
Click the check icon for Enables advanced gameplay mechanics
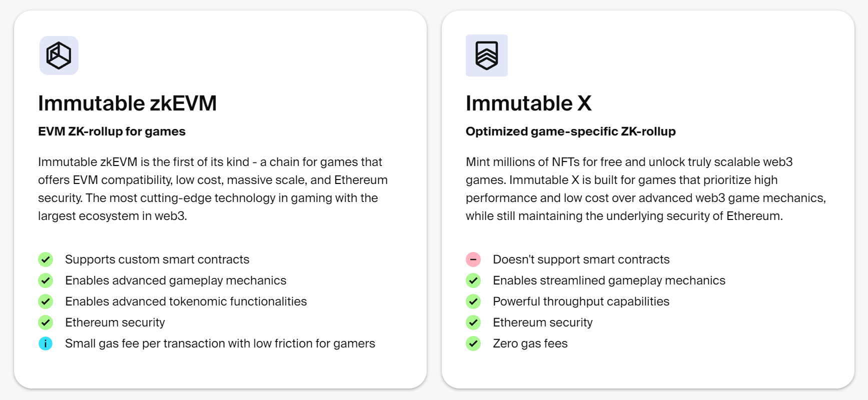(46, 280)
